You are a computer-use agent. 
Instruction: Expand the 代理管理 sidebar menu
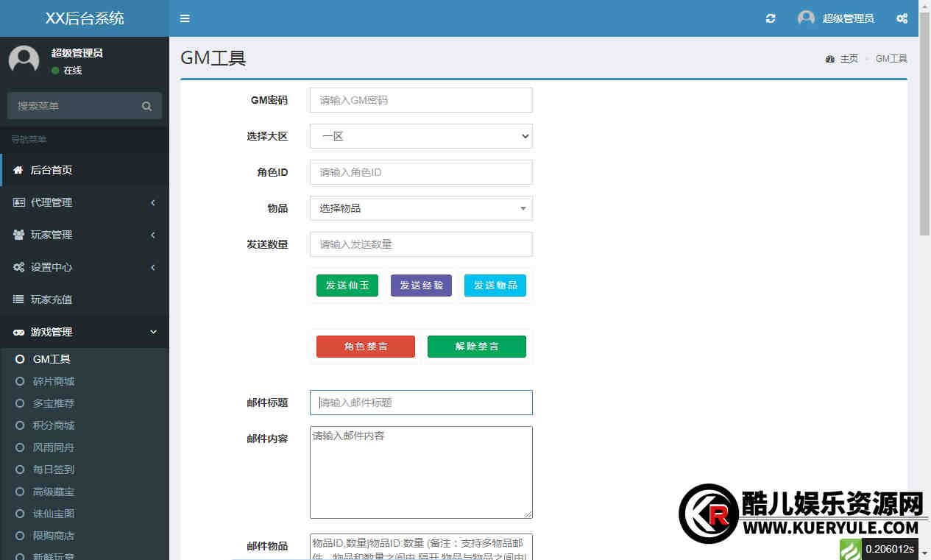tap(85, 202)
